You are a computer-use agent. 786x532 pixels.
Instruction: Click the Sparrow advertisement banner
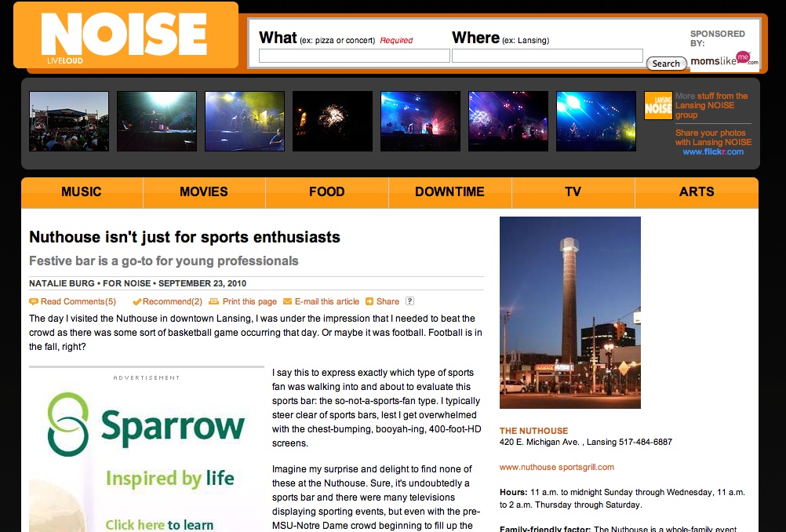[147, 455]
